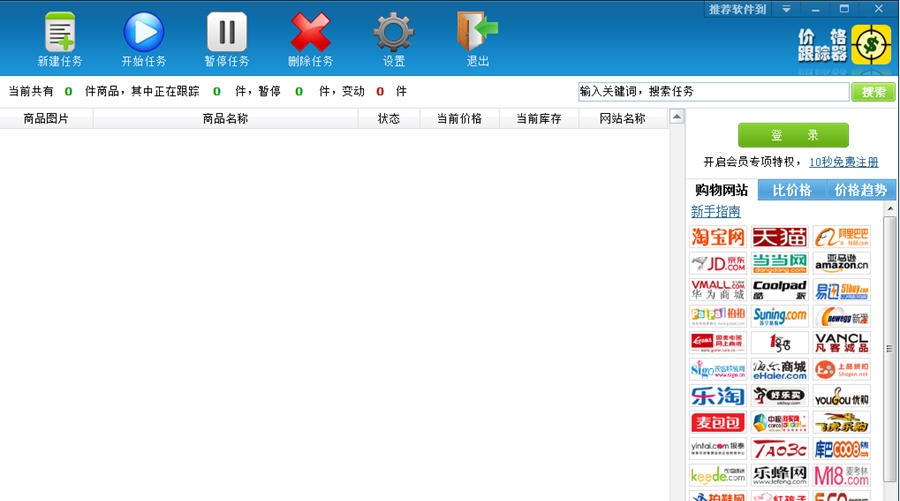Open the 1号店 logo
This screenshot has width=900, height=501.
pos(779,343)
